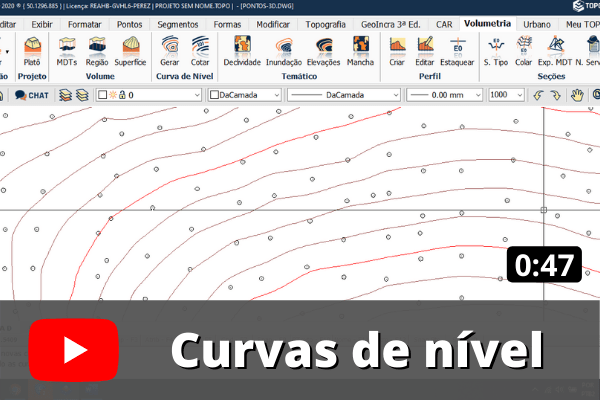This screenshot has width=600, height=400.
Task: Switch to the Modificar tab
Action: (x=273, y=24)
